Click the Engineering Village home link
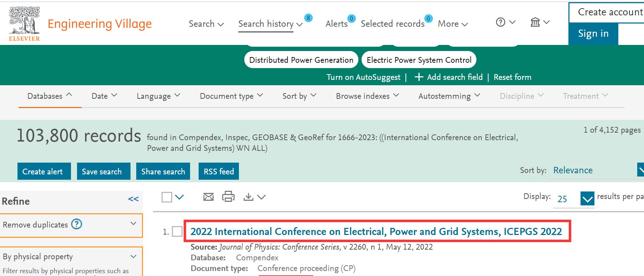Image resolution: width=644 pixels, height=276 pixels. (99, 24)
